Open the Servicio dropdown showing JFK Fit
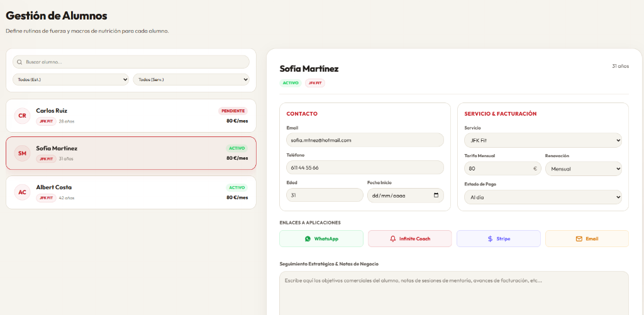644x315 pixels. [543, 140]
